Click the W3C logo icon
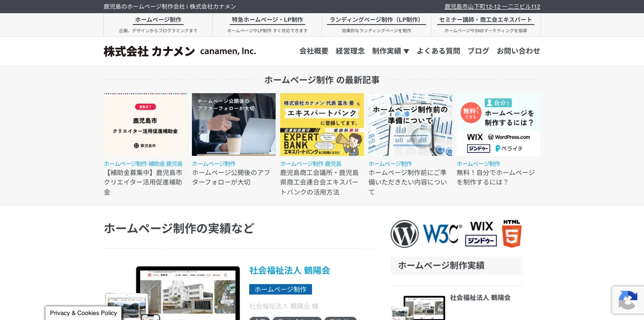This screenshot has height=320, width=644. (x=443, y=234)
